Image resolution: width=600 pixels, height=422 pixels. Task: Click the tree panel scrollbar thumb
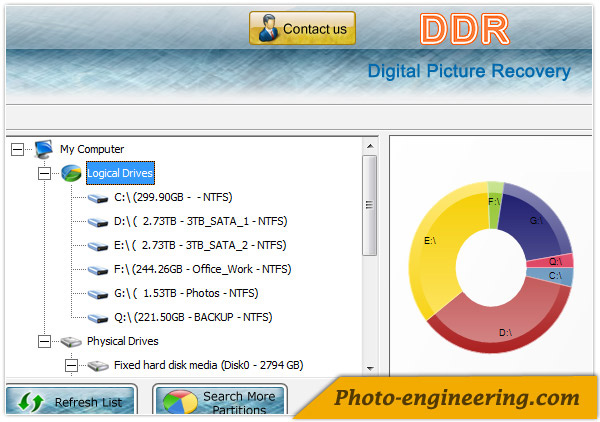(x=370, y=205)
